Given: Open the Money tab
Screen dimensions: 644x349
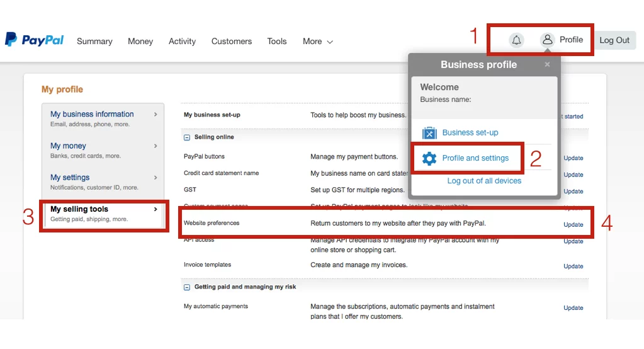Looking at the screenshot, I should tap(140, 42).
